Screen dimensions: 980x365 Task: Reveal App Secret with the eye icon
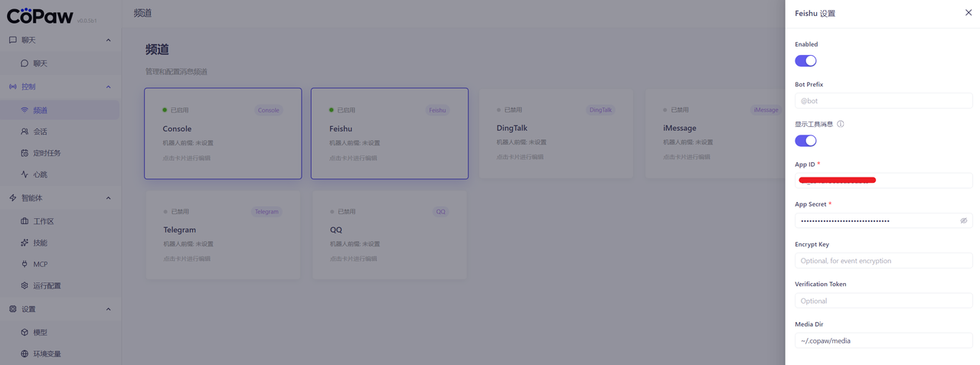click(964, 220)
